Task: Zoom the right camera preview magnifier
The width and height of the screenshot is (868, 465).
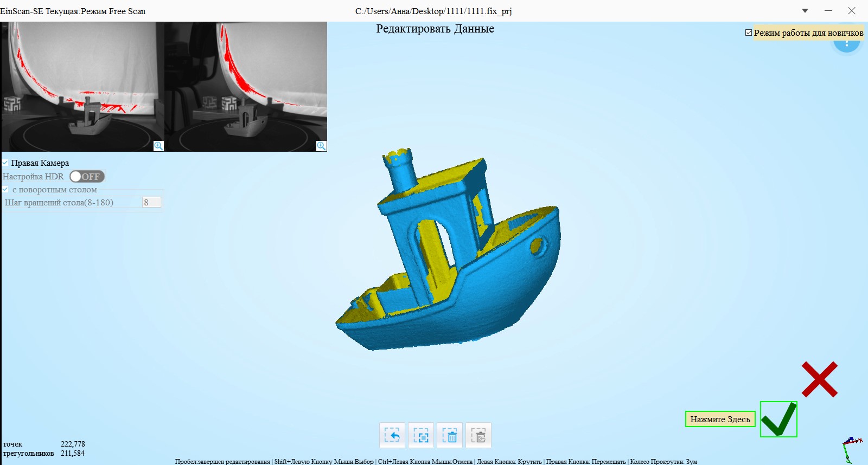Action: [x=321, y=146]
